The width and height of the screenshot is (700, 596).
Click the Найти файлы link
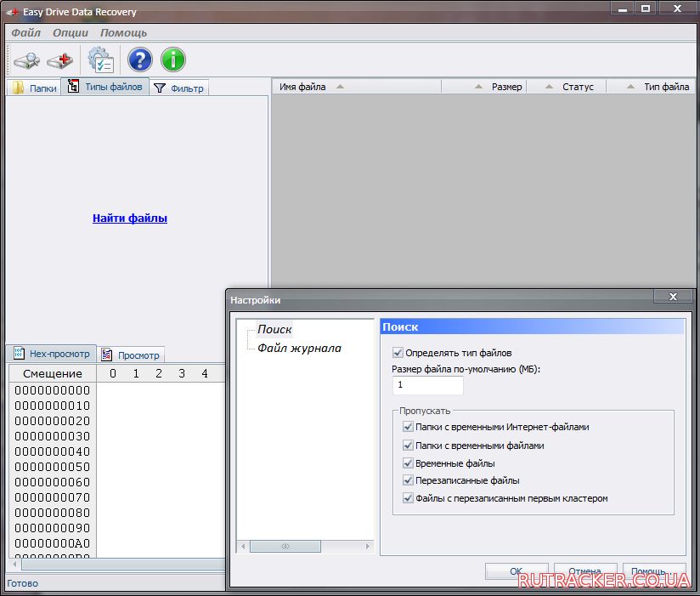pyautogui.click(x=130, y=218)
